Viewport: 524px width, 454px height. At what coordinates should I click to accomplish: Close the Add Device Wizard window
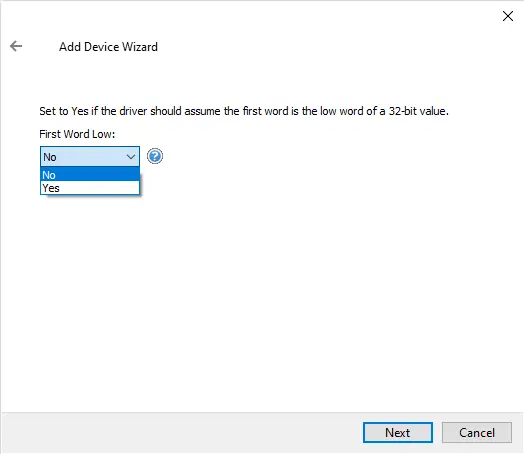click(508, 16)
